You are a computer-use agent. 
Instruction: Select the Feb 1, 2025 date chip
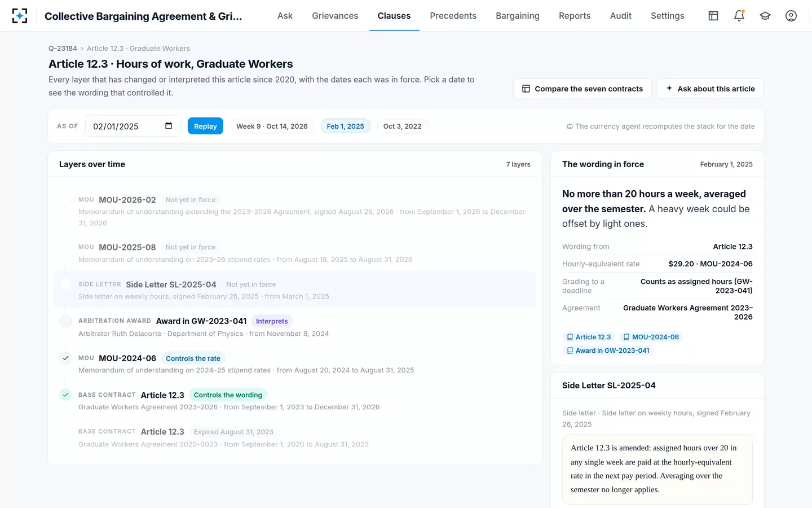[345, 126]
